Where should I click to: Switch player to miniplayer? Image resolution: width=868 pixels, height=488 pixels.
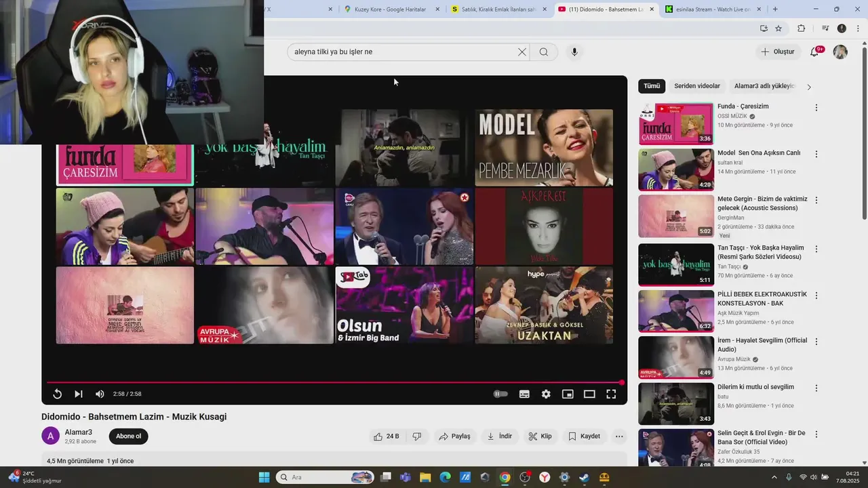568,394
